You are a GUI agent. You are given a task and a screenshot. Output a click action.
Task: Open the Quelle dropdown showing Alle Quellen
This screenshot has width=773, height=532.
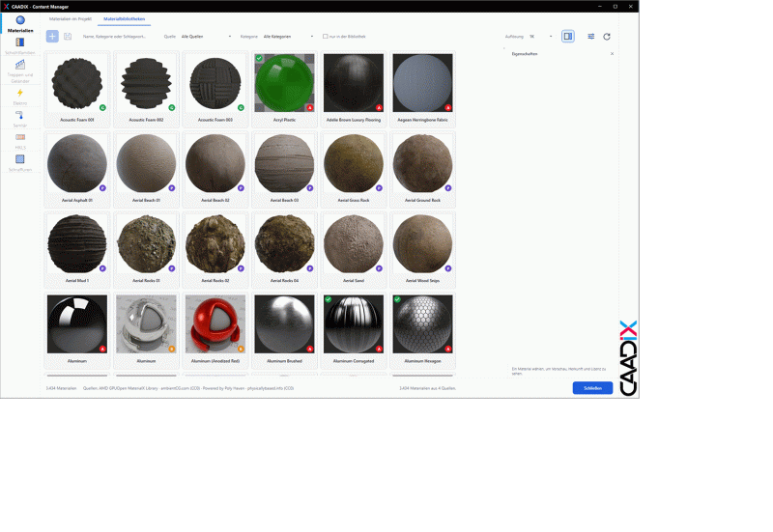(x=206, y=37)
